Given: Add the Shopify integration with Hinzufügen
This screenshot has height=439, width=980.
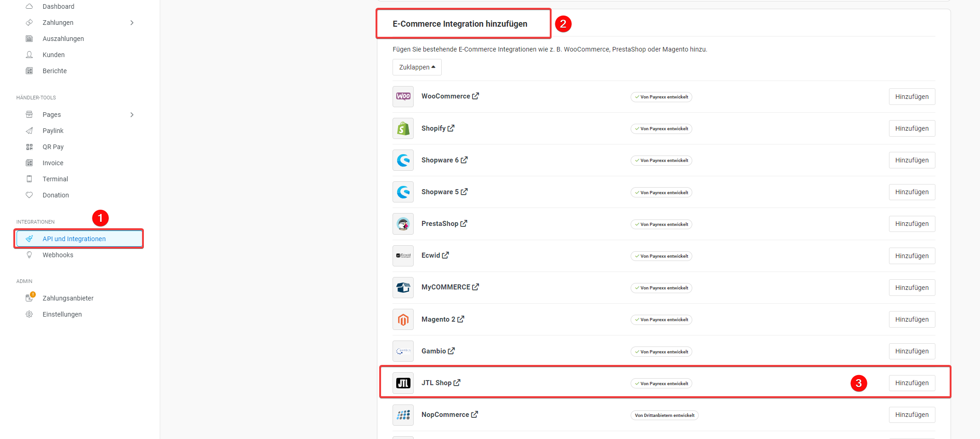Looking at the screenshot, I should (912, 128).
